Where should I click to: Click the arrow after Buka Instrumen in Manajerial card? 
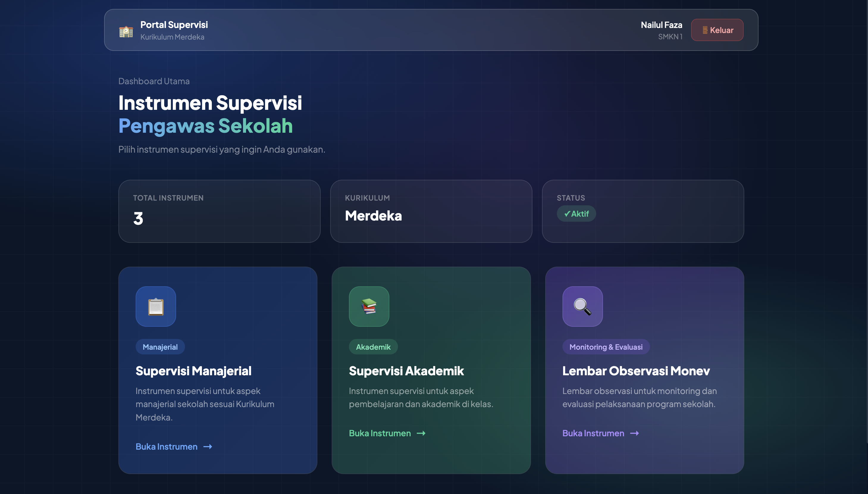(208, 446)
